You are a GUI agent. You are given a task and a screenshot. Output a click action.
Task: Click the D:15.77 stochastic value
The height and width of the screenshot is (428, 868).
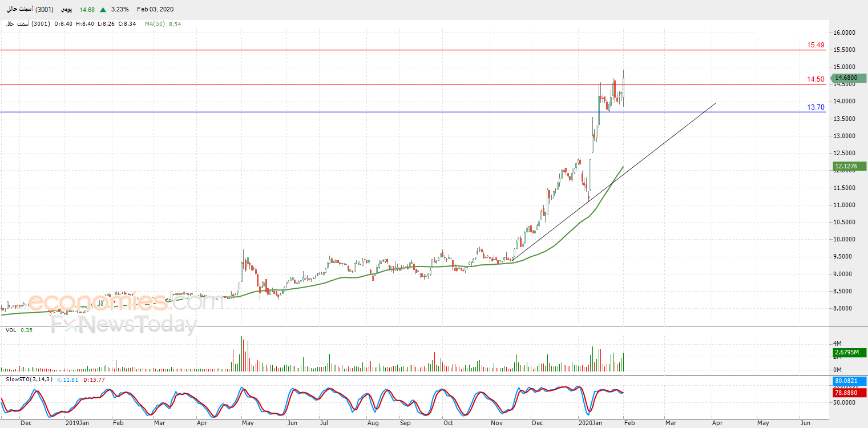94,379
